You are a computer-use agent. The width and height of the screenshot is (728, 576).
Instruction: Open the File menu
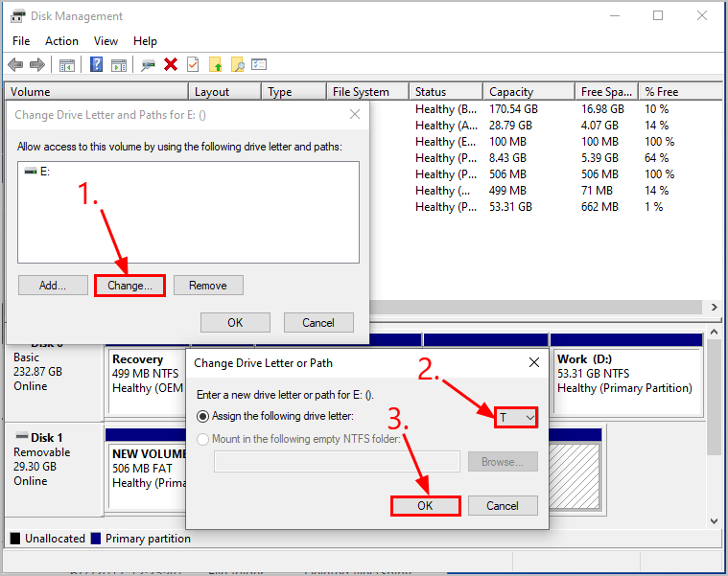coord(21,41)
